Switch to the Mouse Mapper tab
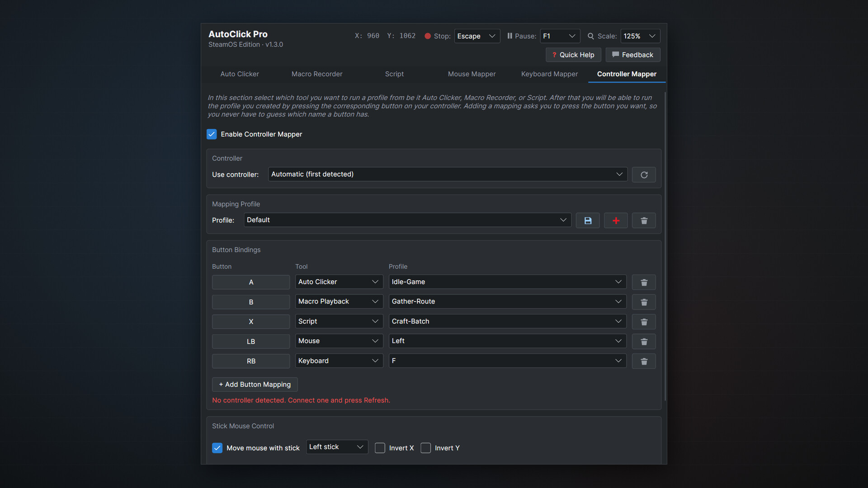868x488 pixels. tap(472, 74)
